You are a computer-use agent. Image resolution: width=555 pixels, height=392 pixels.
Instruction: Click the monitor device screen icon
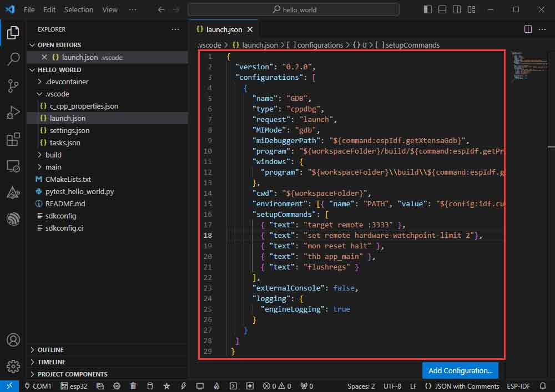click(x=200, y=386)
